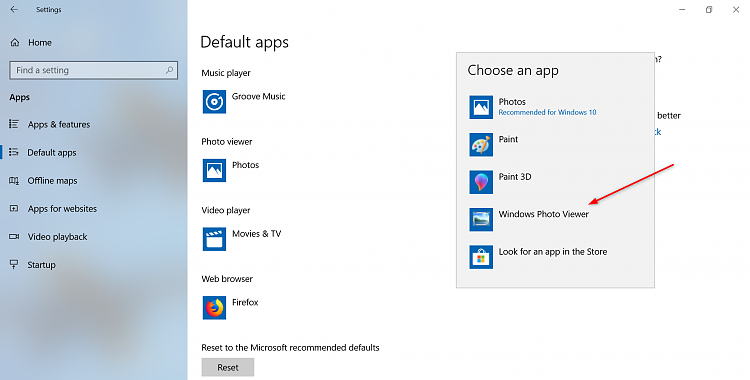The image size is (750, 380).
Task: Change Web browser from Firefox
Action: [x=231, y=308]
